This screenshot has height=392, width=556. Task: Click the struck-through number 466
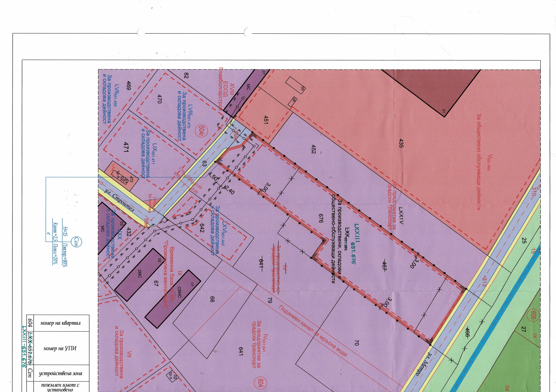pyautogui.click(x=468, y=332)
